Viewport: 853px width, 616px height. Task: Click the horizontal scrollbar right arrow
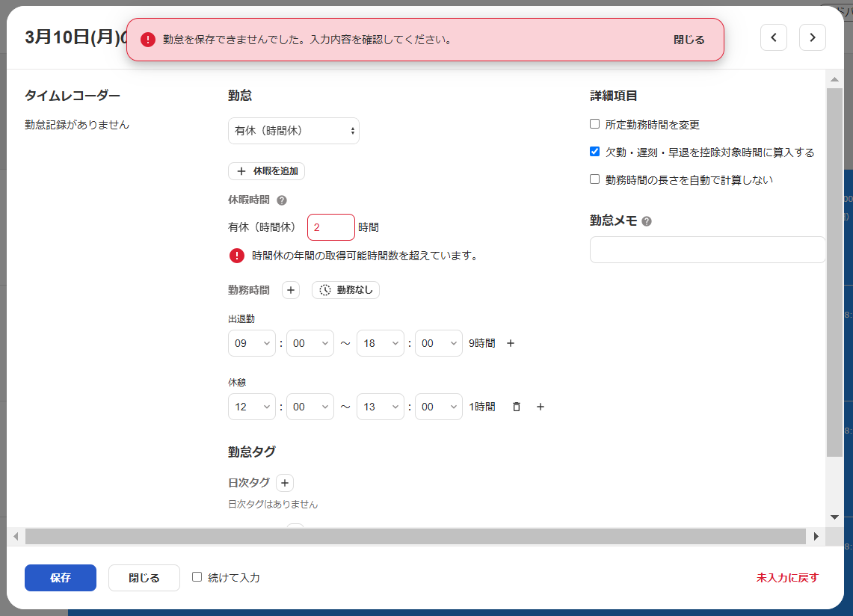point(816,537)
